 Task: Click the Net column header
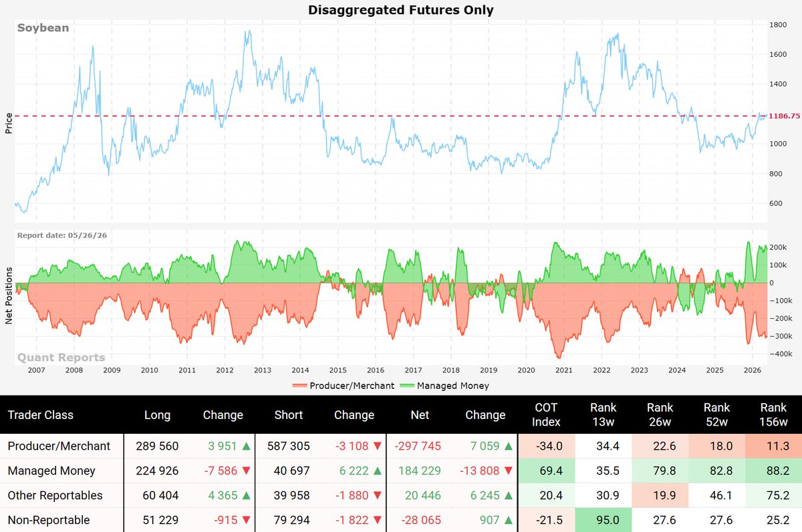(420, 415)
